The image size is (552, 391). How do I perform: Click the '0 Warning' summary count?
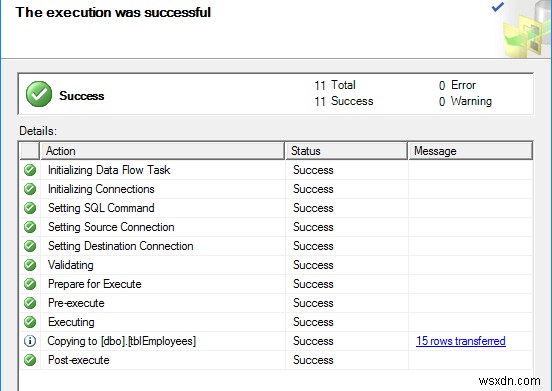(465, 101)
